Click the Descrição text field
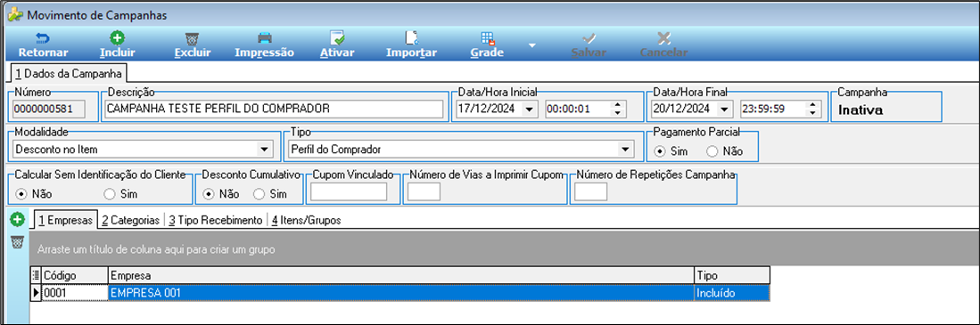This screenshot has height=325, width=980. tap(273, 109)
